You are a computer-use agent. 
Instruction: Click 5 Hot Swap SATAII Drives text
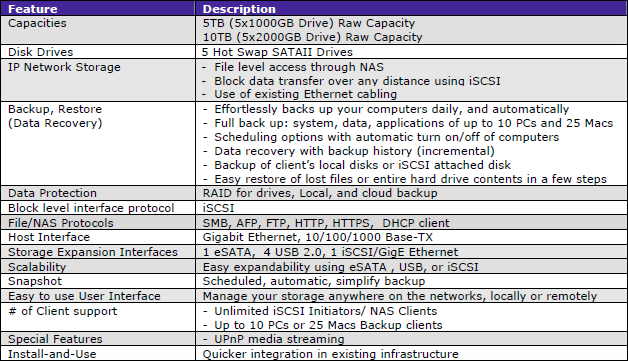(x=277, y=52)
